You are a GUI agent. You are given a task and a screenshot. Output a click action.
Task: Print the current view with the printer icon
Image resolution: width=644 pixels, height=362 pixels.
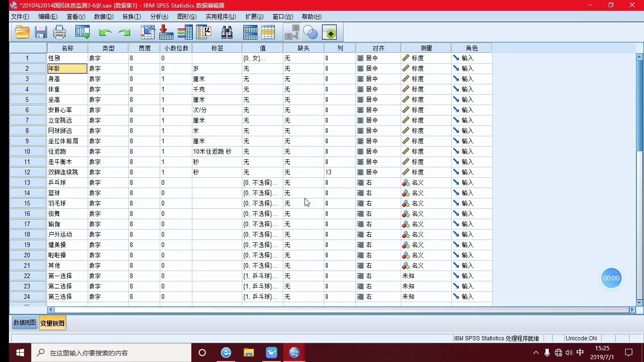tap(59, 32)
